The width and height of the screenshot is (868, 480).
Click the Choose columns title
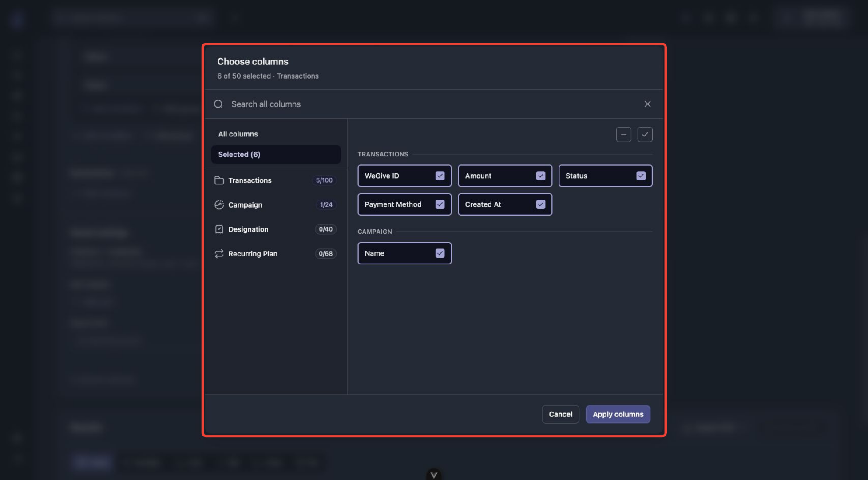[253, 62]
